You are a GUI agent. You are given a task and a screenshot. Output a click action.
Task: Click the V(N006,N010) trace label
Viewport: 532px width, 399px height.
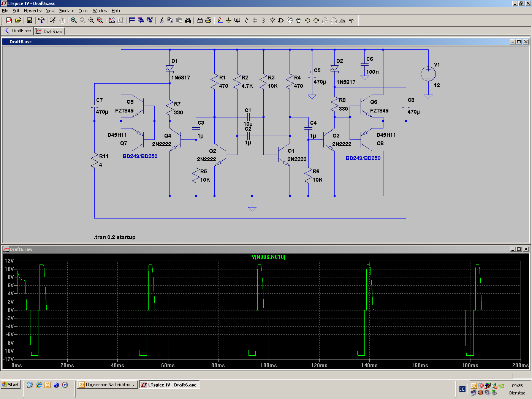(268, 257)
